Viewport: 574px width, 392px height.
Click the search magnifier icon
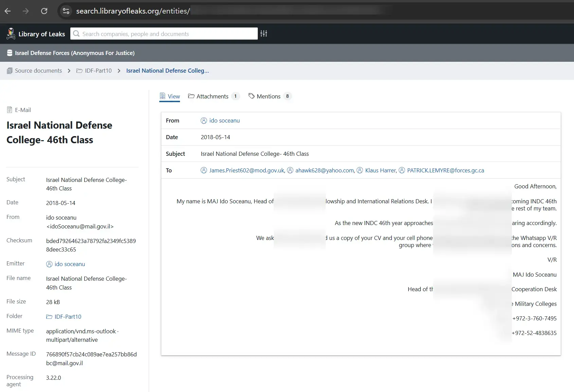(x=76, y=34)
